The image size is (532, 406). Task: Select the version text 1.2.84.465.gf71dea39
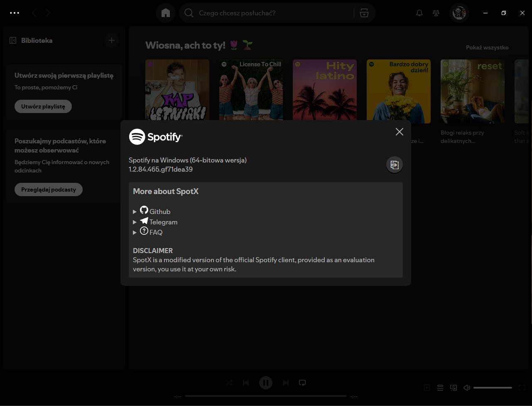click(x=161, y=169)
